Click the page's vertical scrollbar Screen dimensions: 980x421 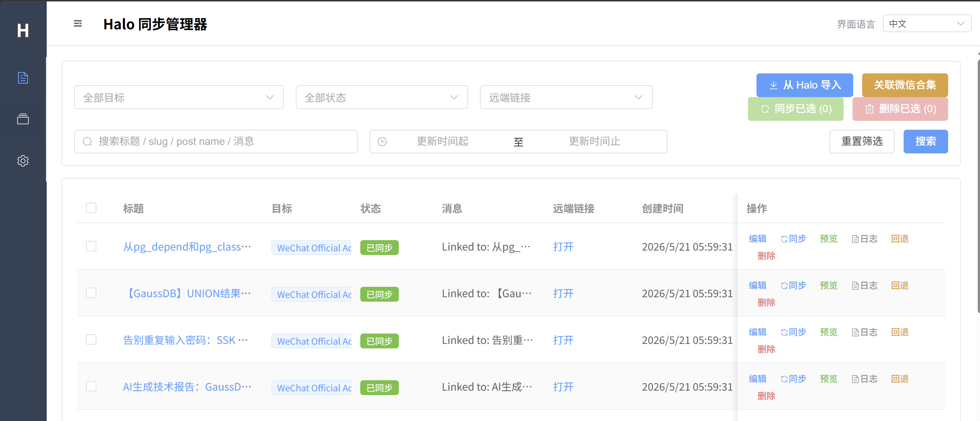point(978,186)
